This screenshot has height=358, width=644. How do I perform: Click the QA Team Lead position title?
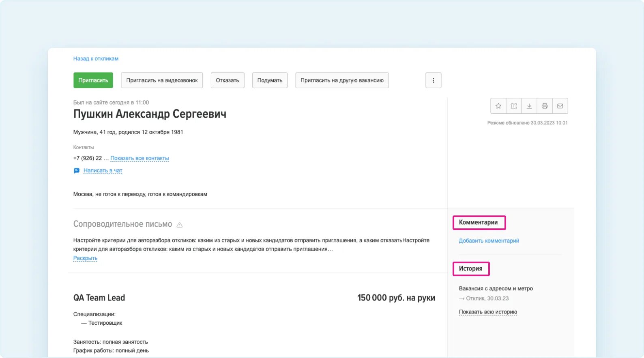99,298
